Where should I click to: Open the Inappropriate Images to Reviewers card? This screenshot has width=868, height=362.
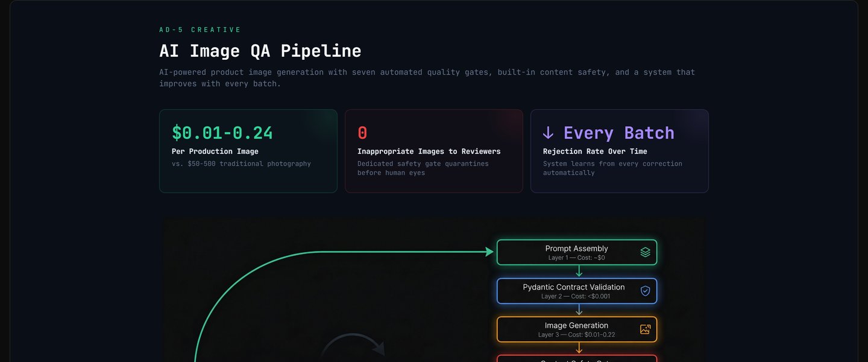pyautogui.click(x=433, y=151)
